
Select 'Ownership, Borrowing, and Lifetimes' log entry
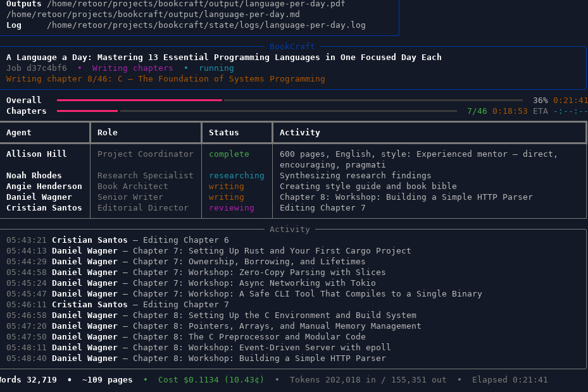(x=185, y=262)
